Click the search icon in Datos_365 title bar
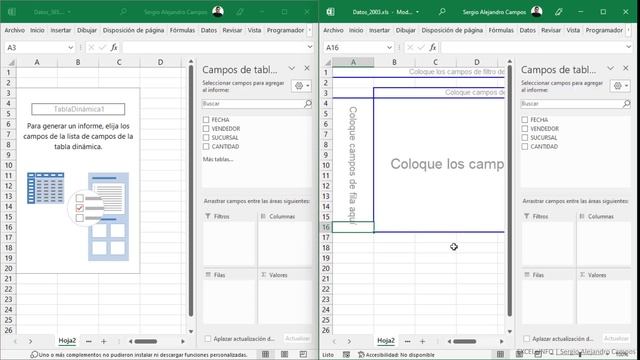The height and width of the screenshot is (360, 640). coord(123,12)
